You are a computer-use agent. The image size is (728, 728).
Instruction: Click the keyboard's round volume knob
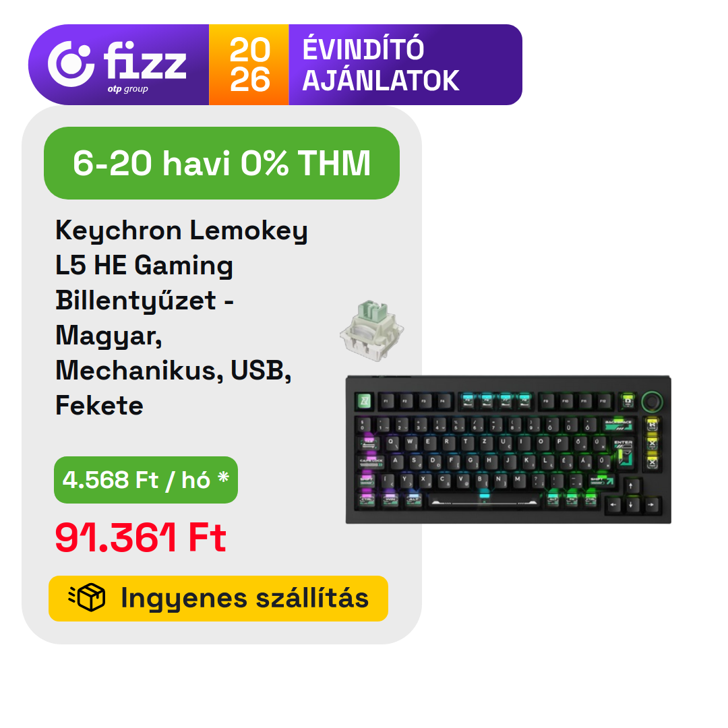[652, 401]
